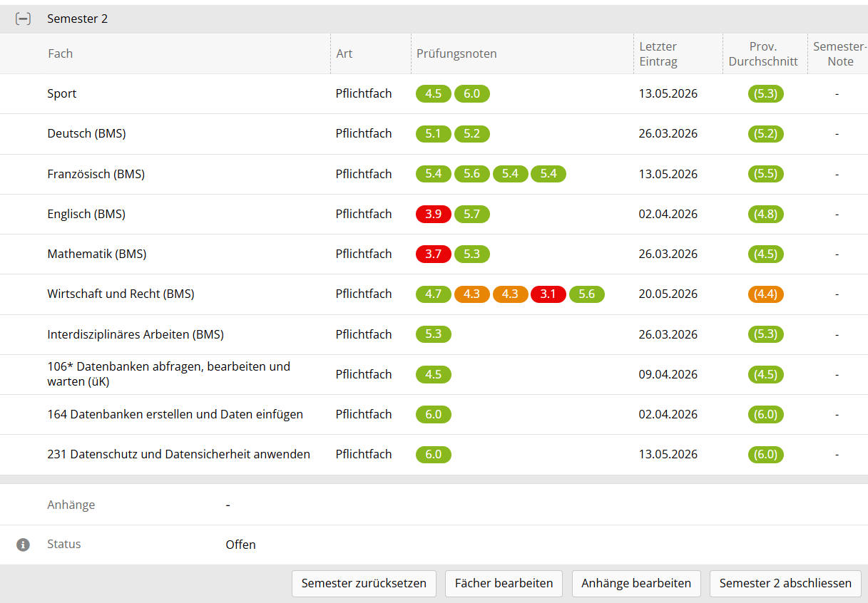
Task: Click the Prüfungsnoten column header
Action: [x=456, y=53]
